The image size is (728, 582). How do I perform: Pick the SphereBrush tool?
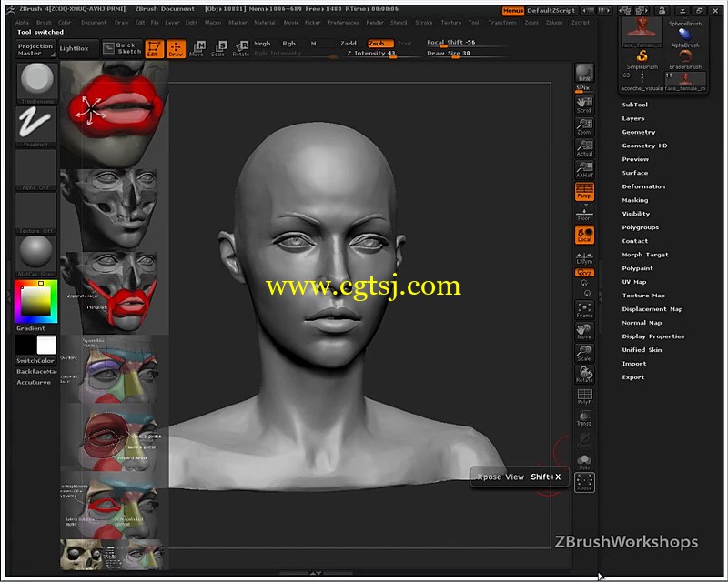pos(685,24)
